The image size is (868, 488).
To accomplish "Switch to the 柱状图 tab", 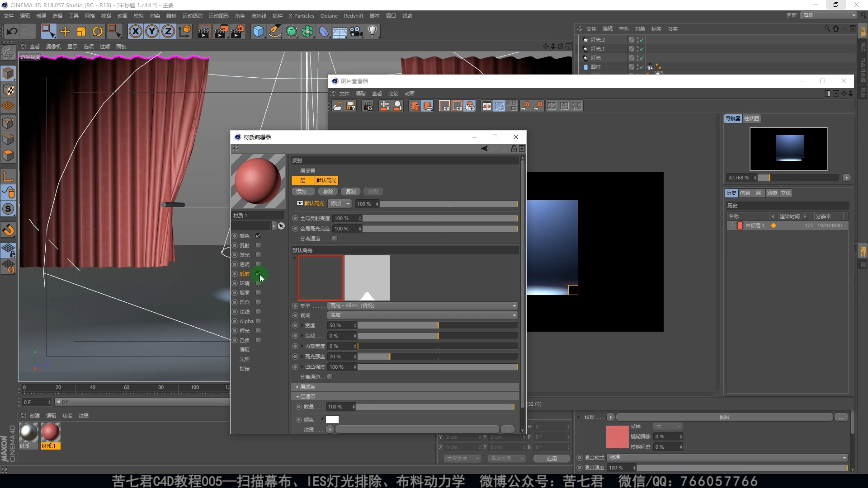I will 751,118.
